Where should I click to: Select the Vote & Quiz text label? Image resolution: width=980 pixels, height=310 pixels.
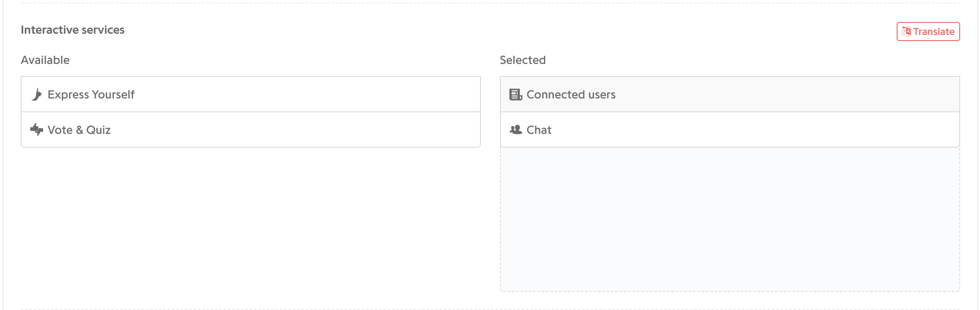[79, 130]
